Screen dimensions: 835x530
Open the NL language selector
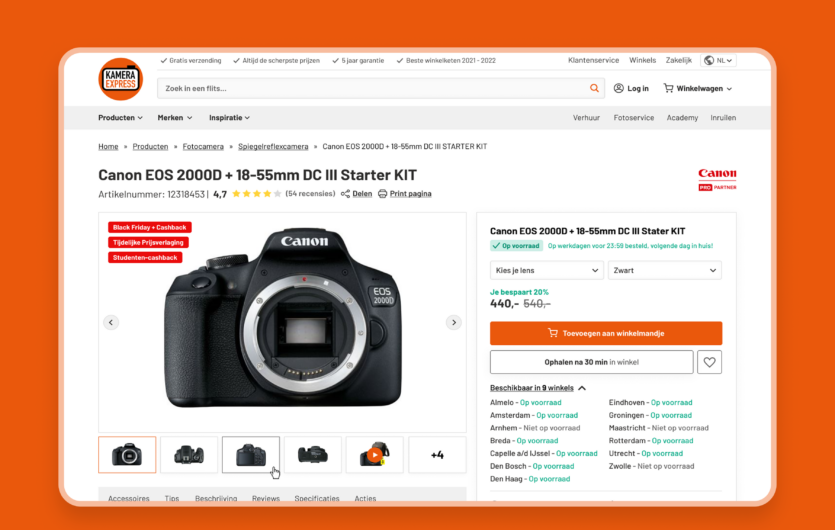(718, 60)
